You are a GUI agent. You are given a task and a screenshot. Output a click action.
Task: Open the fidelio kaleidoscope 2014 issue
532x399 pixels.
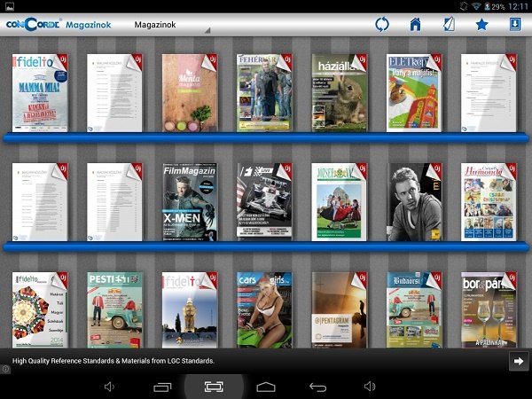[40, 309]
